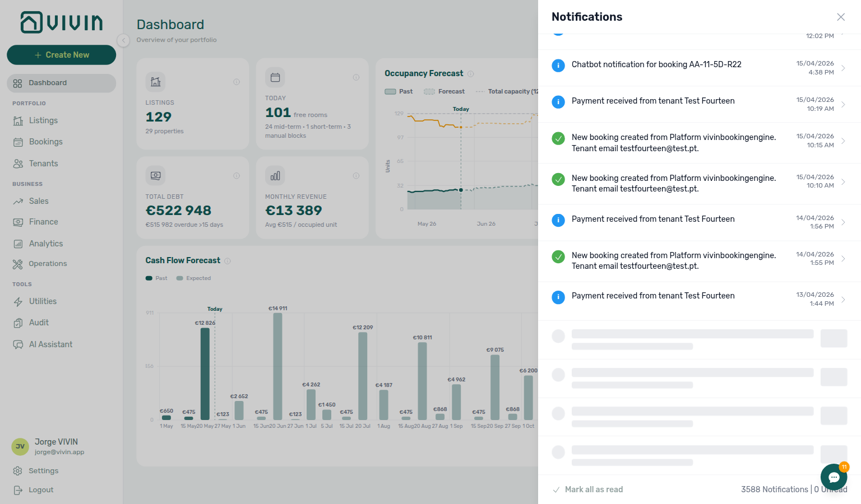861x504 pixels.
Task: Click green check icon of 10:15 AM booking
Action: 558,138
